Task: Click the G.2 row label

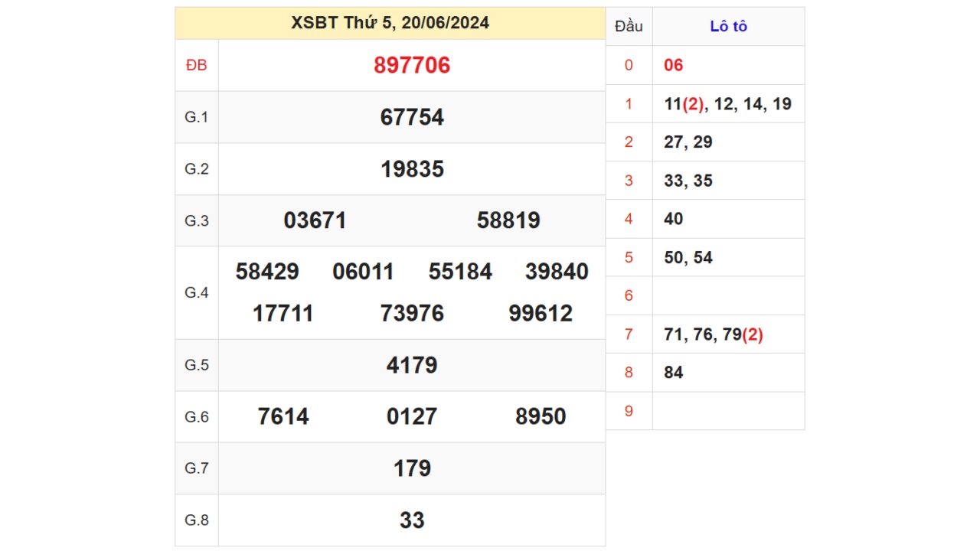Action: pyautogui.click(x=197, y=169)
